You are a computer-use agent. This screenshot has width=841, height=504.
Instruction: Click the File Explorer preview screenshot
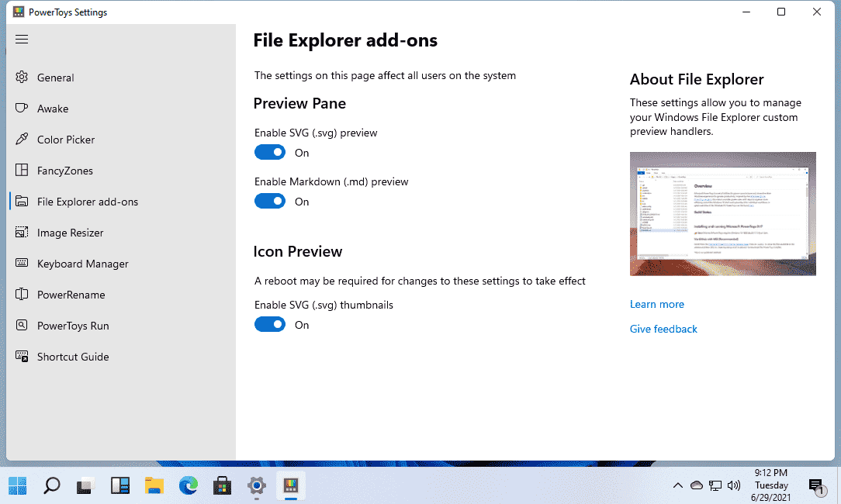722,213
